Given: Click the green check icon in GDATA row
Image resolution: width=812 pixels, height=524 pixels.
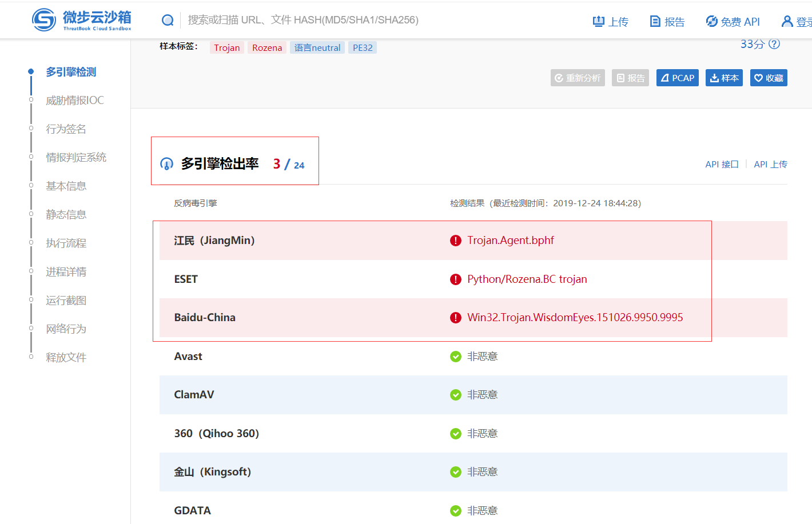Looking at the screenshot, I should pos(456,511).
